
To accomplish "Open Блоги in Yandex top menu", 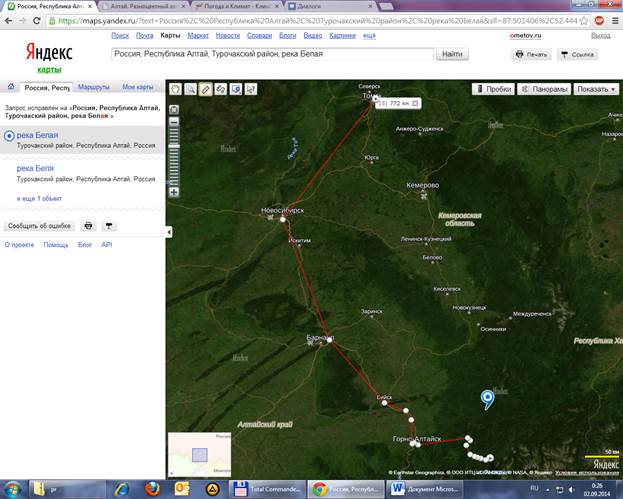I will pos(288,35).
